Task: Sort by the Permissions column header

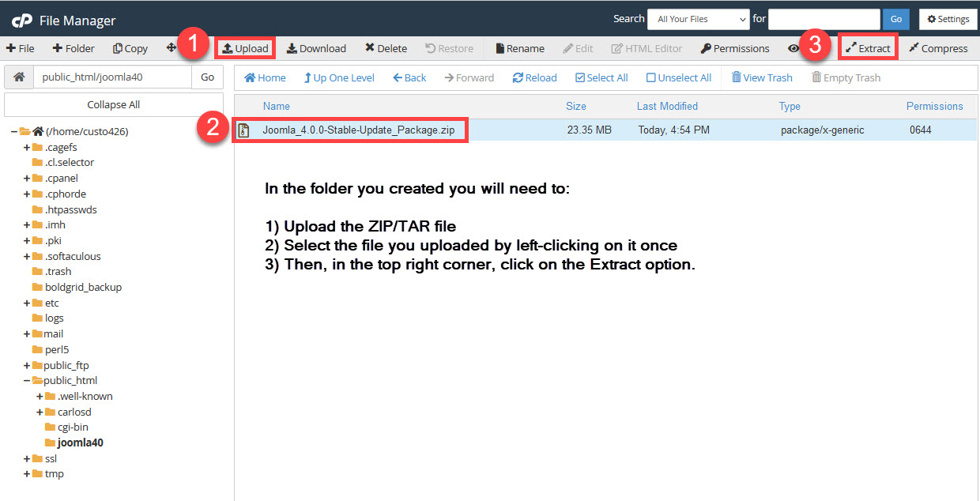Action: (x=935, y=106)
